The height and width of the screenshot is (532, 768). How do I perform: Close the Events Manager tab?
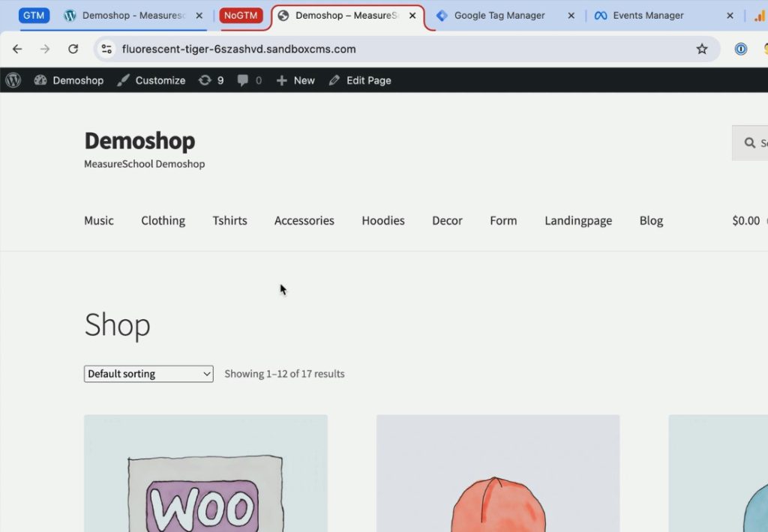tap(730, 16)
